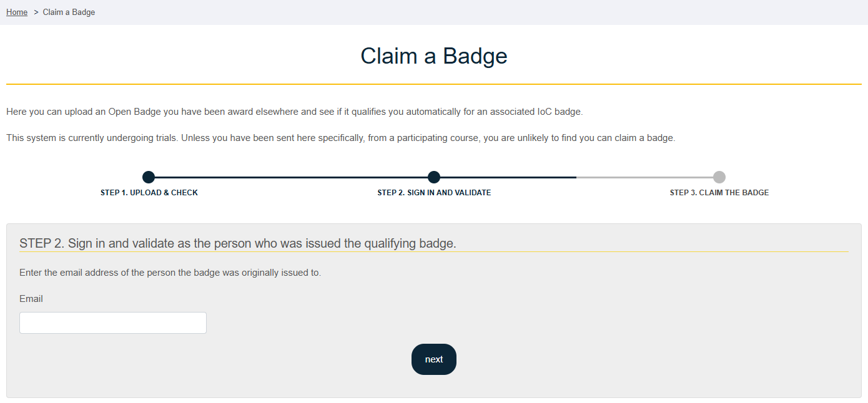868x403 pixels.
Task: Select the 'STEP 3. CLAIM THE BADGE' label
Action: (x=719, y=193)
